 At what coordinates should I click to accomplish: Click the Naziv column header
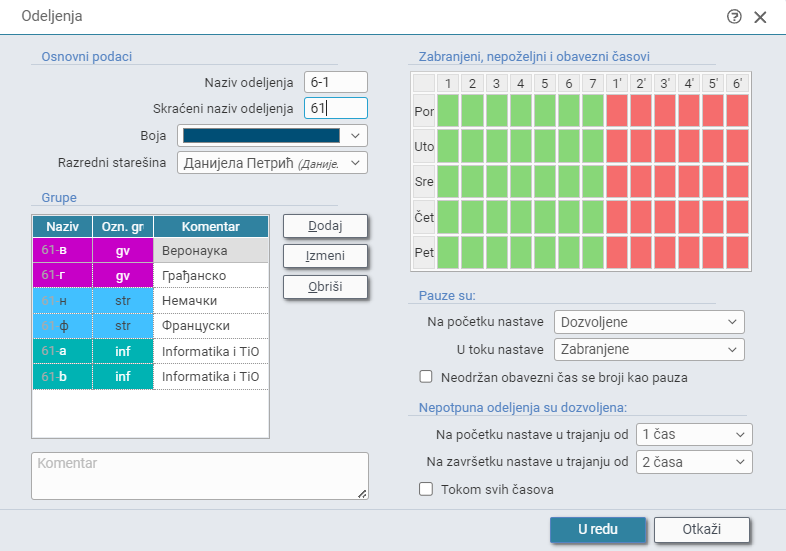point(63,227)
